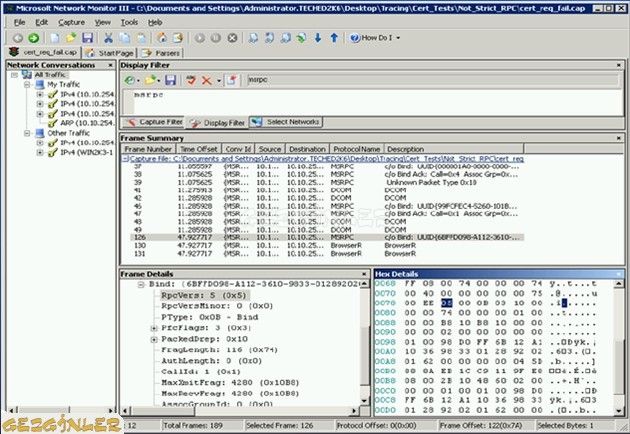Switch to the Parsers tab
Viewport: 630px width, 434px height.
(x=161, y=53)
